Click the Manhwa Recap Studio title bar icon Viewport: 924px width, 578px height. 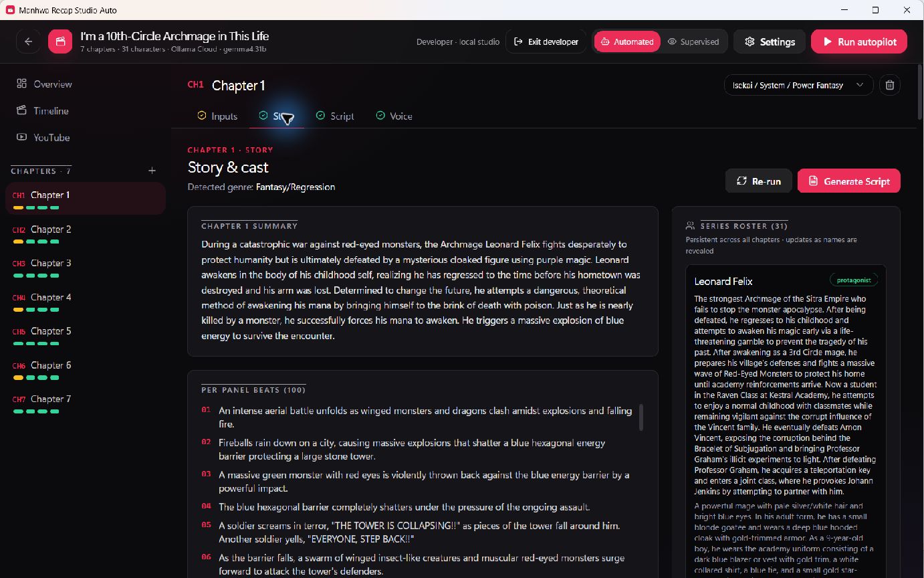(x=10, y=10)
